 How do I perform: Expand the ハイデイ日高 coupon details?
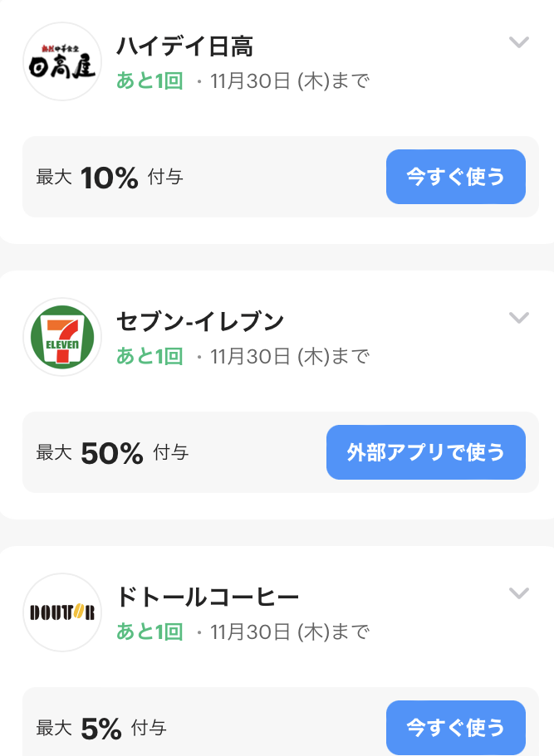[x=519, y=42]
